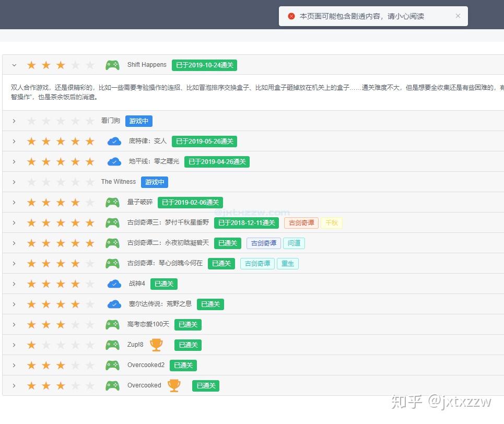This screenshot has height=424, width=504.
Task: Click the fifth rating star for 量子破碎
Action: tap(90, 202)
